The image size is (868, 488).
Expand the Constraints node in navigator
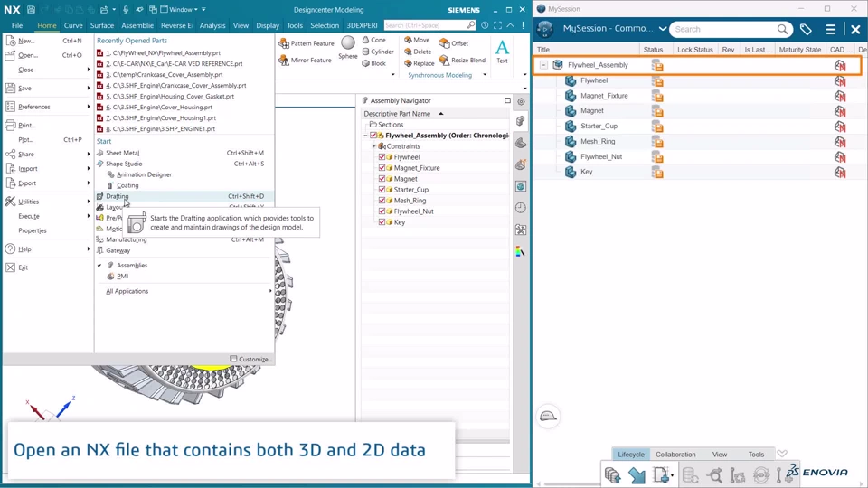click(x=374, y=146)
